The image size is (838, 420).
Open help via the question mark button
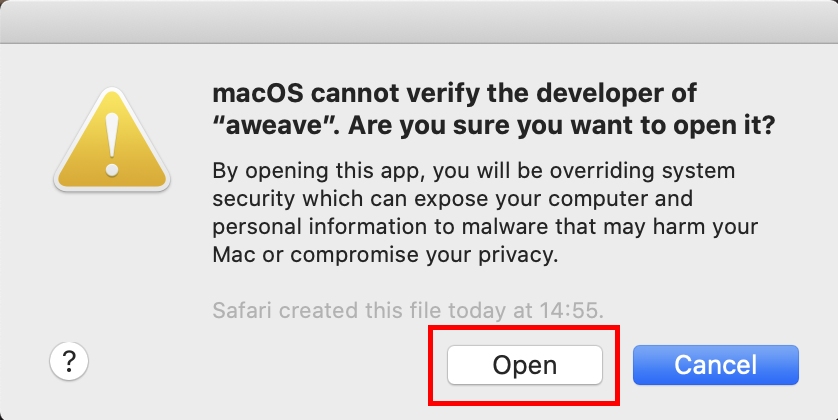point(69,362)
